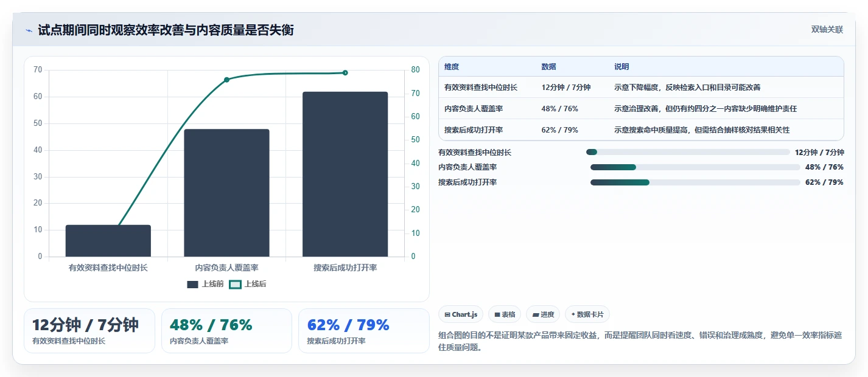Screen dimensions: 868x377
Task: Click the 数据 column header
Action: 548,67
